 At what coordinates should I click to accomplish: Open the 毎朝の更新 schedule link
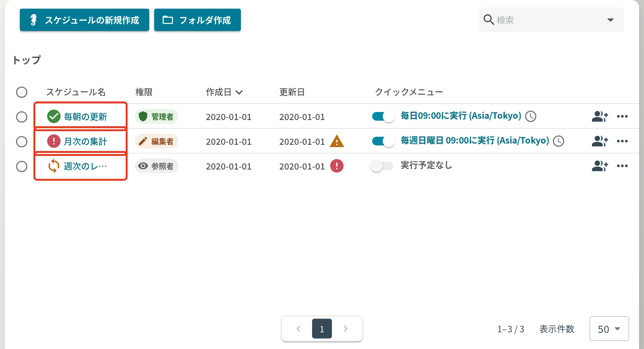(x=85, y=117)
